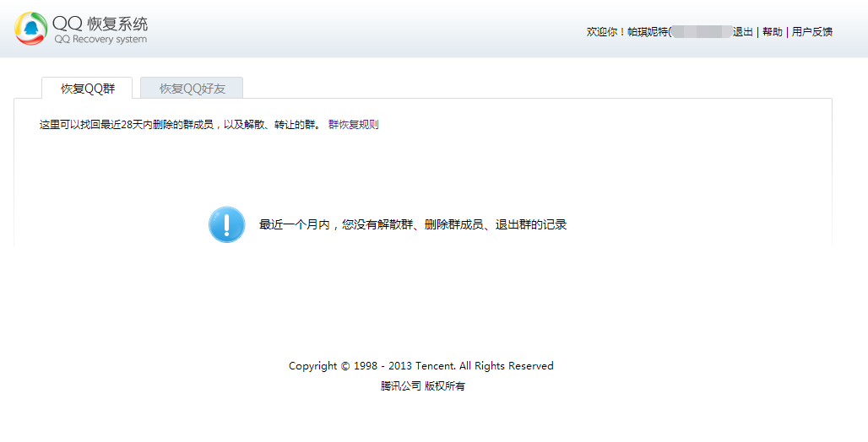
Task: Open the 帮助 help link
Action: [773, 31]
